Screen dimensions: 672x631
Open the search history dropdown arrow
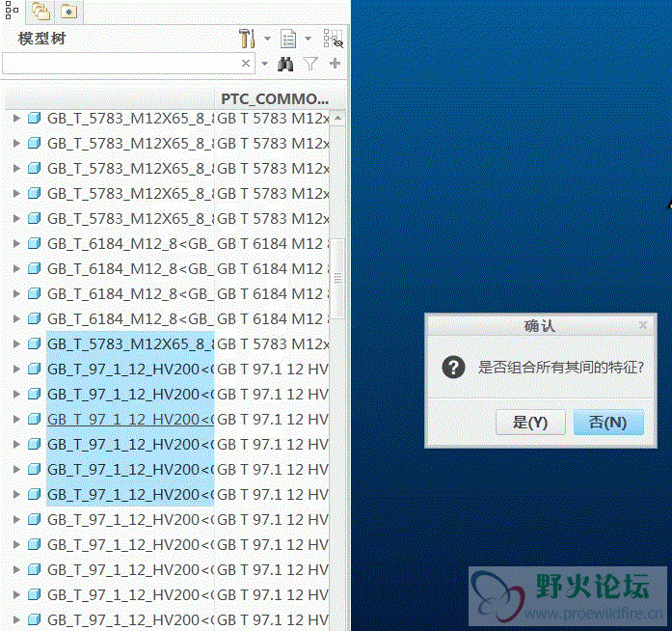tap(264, 64)
